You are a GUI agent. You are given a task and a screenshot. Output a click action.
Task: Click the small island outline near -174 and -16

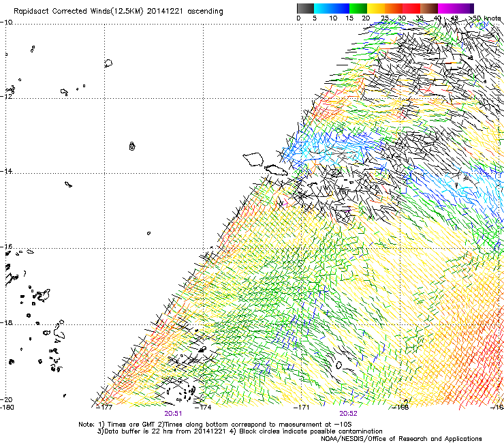coord(148,233)
